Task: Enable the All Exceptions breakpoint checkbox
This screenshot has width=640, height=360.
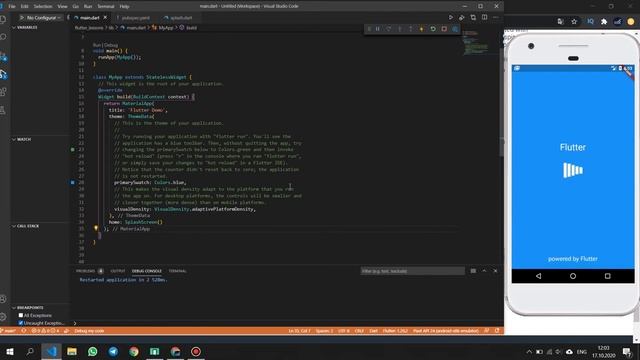Action: tap(21, 315)
